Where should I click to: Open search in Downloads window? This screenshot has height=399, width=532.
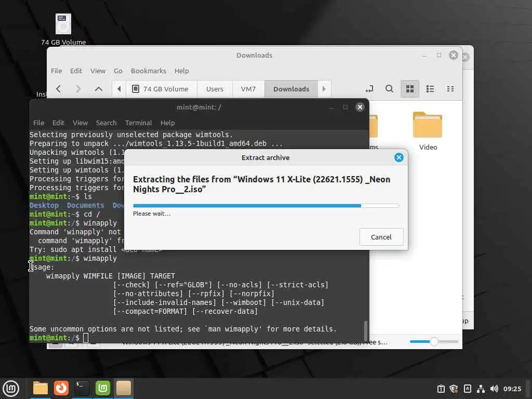pos(390,89)
